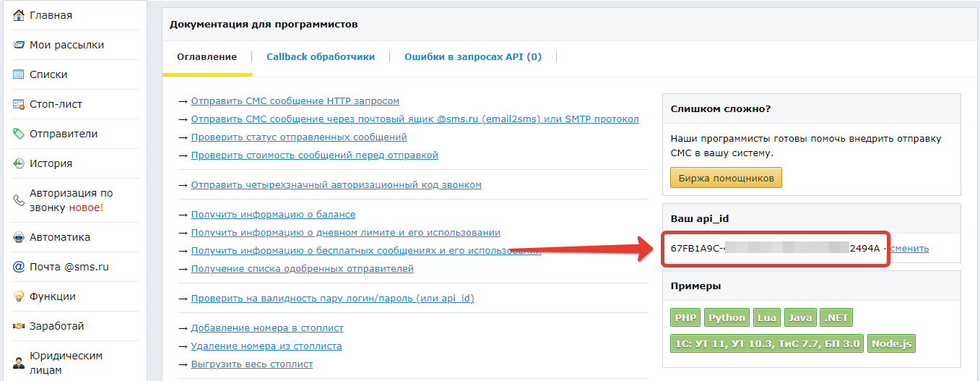The image size is (980, 381).
Task: Open Удаление номера из стоплиста link
Action: click(x=266, y=346)
